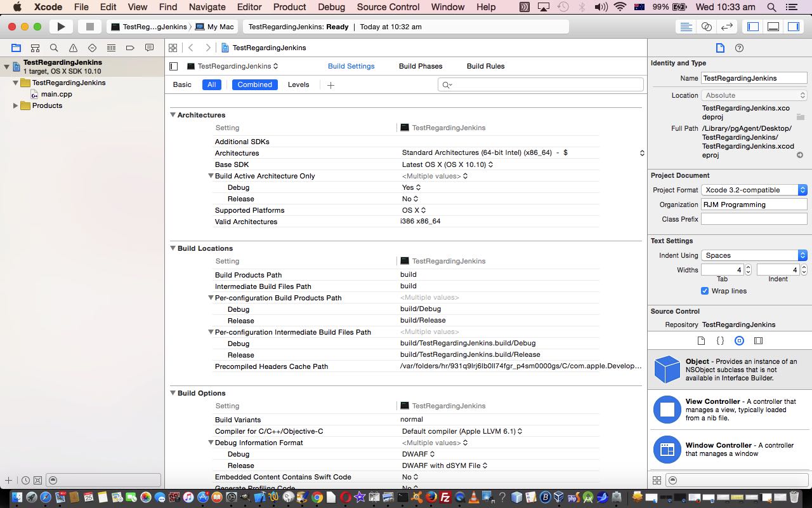This screenshot has height=508, width=812.
Task: Open the Debug navigator icon
Action: coord(111,48)
